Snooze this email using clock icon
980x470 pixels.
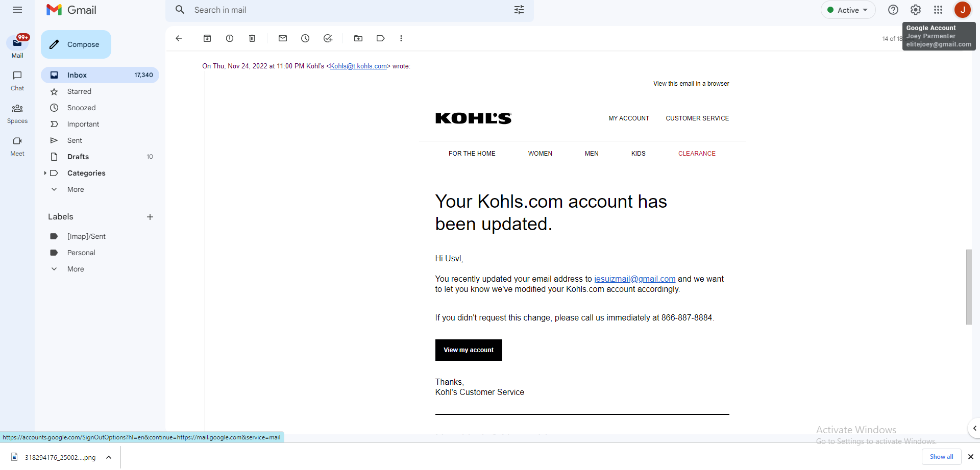pos(305,38)
